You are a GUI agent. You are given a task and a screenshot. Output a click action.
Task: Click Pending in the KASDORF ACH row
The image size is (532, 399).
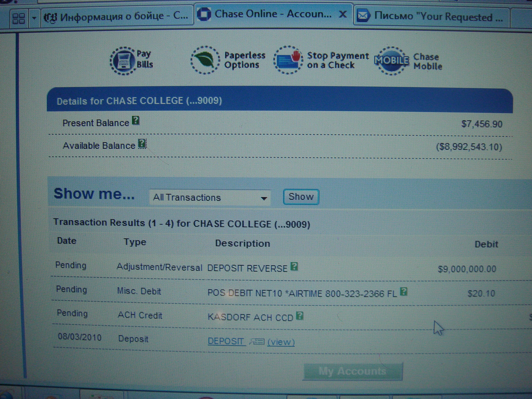click(72, 313)
